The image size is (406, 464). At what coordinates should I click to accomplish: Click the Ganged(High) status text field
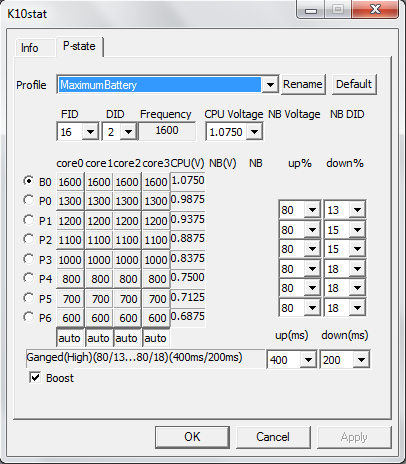145,359
